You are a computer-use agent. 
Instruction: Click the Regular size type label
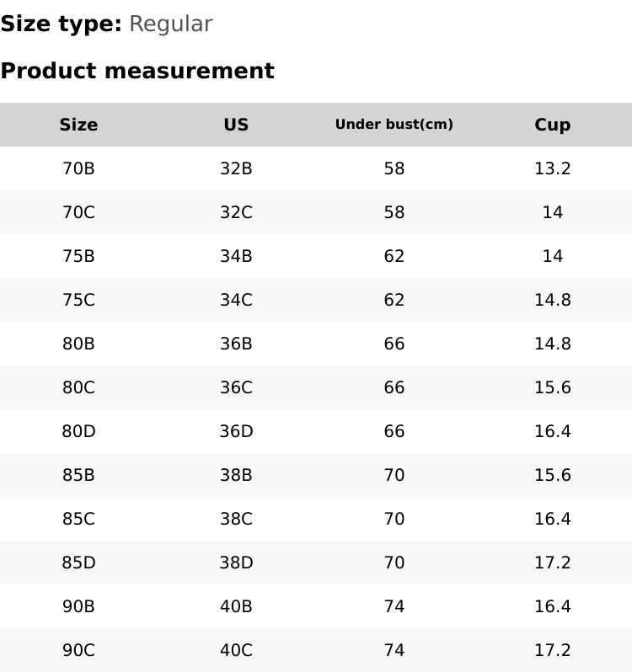tap(170, 24)
